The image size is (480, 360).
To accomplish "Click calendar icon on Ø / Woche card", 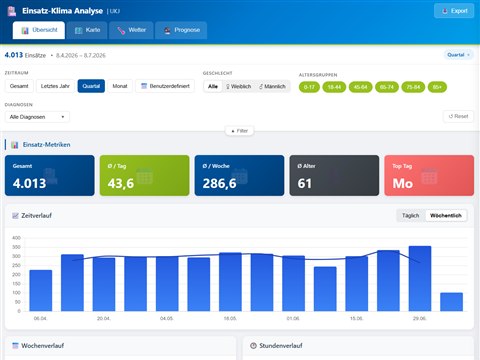I will point(239,176).
